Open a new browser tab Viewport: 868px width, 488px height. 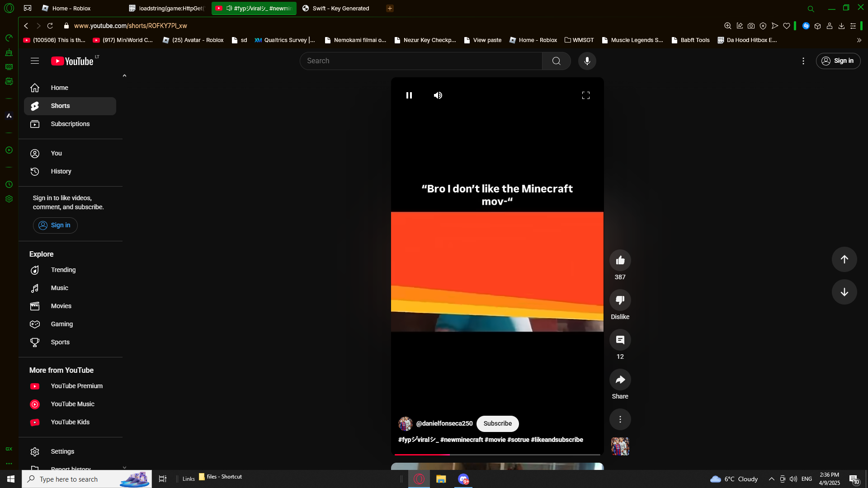click(390, 8)
